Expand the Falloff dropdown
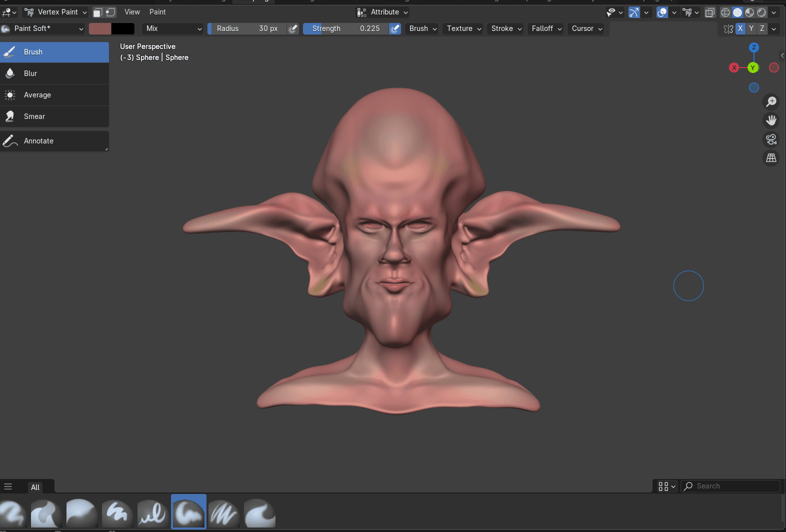Image resolution: width=786 pixels, height=532 pixels. tap(546, 28)
